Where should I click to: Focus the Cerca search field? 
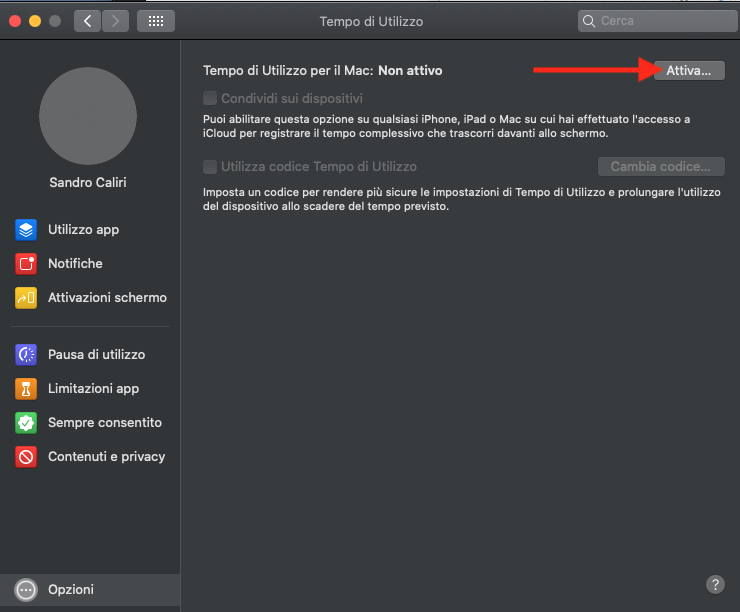pos(658,21)
